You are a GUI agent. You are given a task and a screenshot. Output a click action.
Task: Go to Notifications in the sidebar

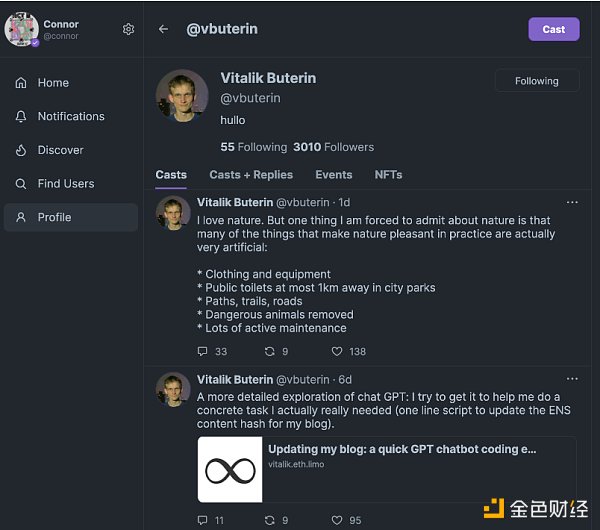[70, 116]
